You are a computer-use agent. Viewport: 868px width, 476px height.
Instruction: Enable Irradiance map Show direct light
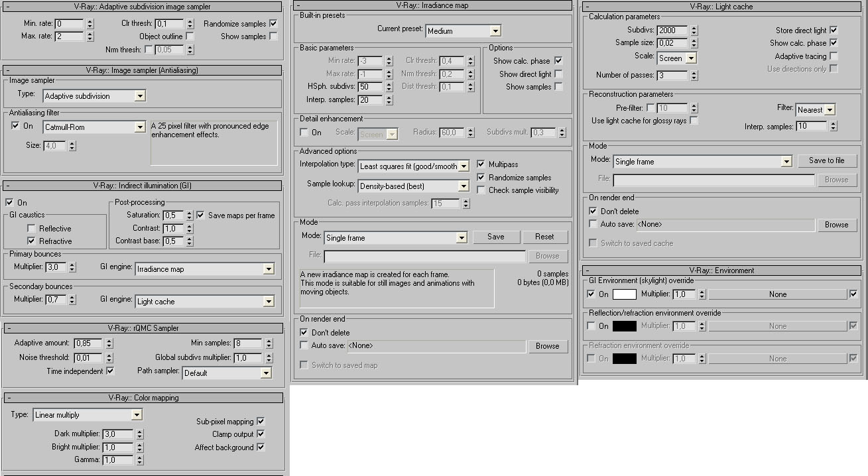coord(558,74)
